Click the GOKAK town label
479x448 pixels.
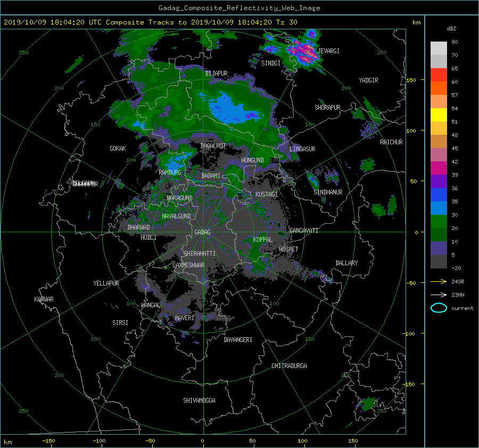[x=118, y=148]
